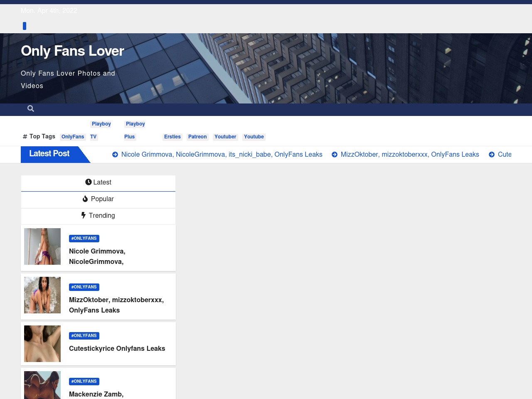Click the # Top Tags label

coord(39,136)
